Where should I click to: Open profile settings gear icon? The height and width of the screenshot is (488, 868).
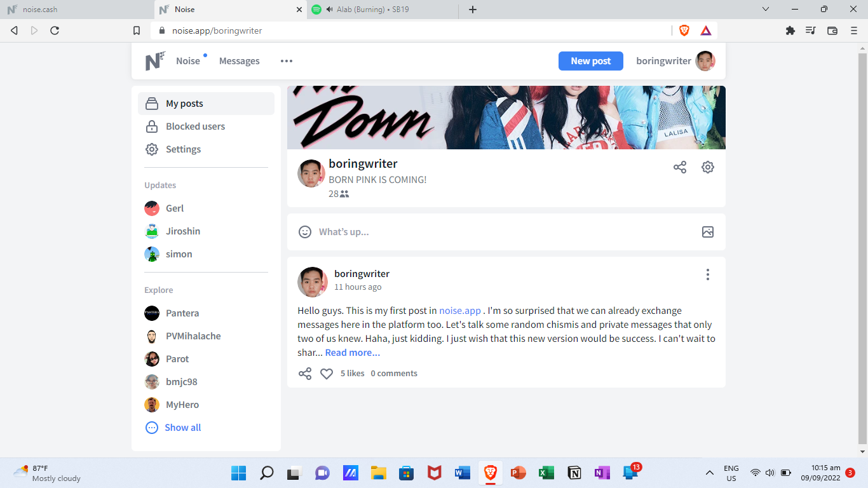click(708, 167)
